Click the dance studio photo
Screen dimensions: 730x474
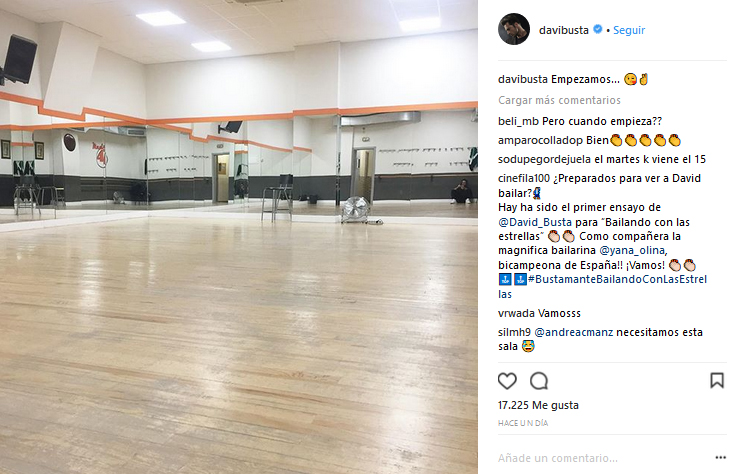click(x=239, y=237)
